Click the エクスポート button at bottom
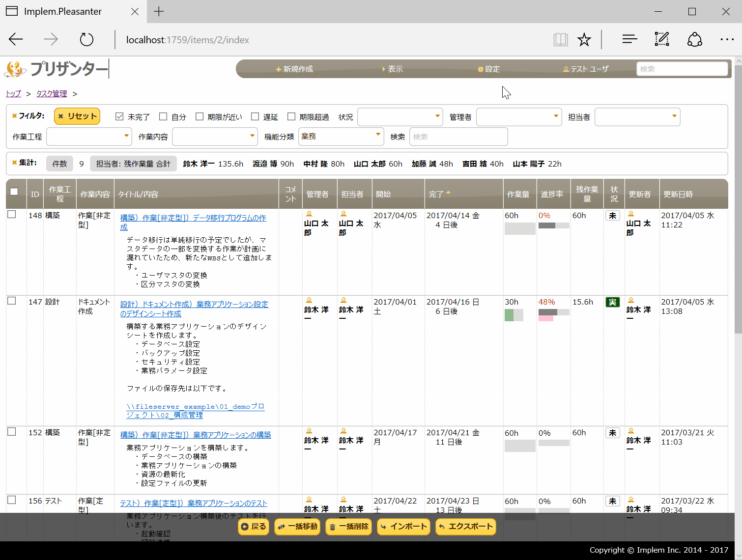This screenshot has height=560, width=742. click(x=465, y=527)
